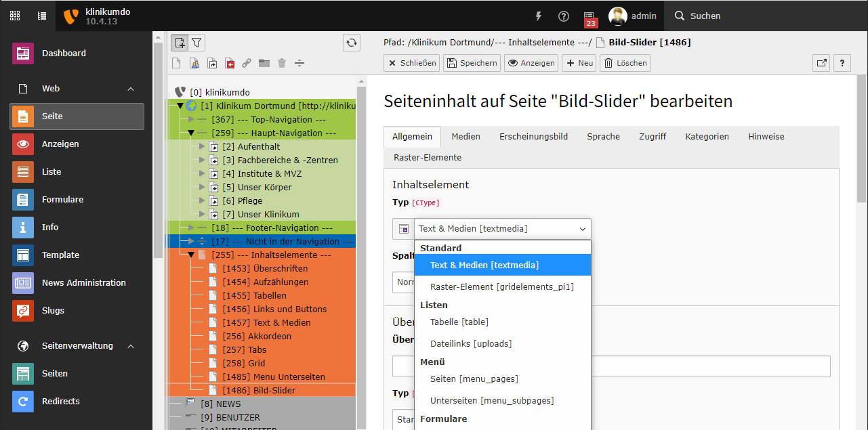Click the Neu button

(579, 63)
